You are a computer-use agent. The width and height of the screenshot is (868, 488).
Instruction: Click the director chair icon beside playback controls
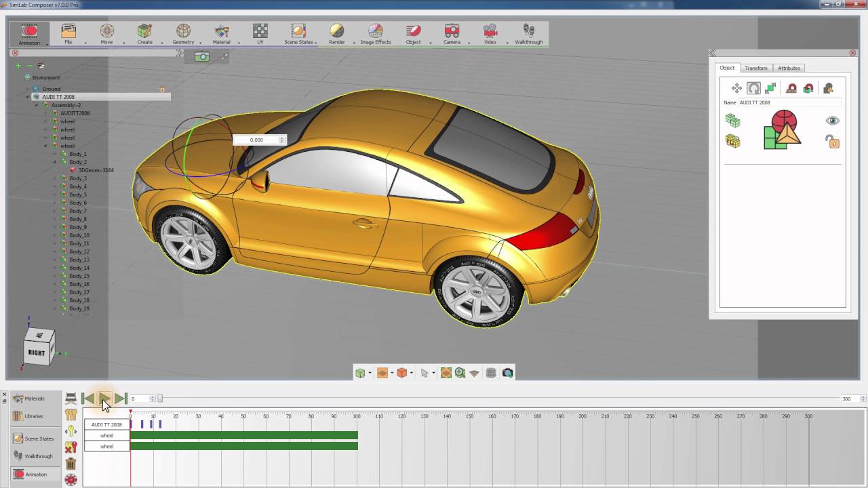(x=71, y=399)
